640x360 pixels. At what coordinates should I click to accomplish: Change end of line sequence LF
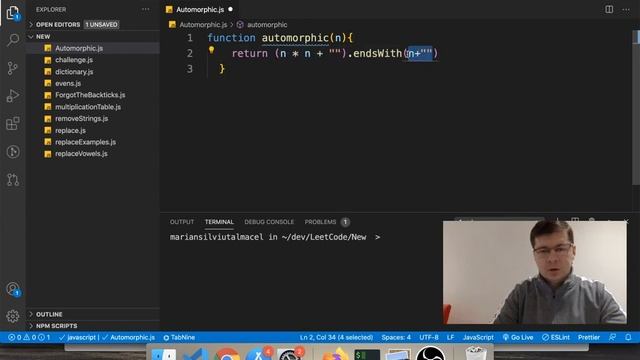click(x=450, y=338)
